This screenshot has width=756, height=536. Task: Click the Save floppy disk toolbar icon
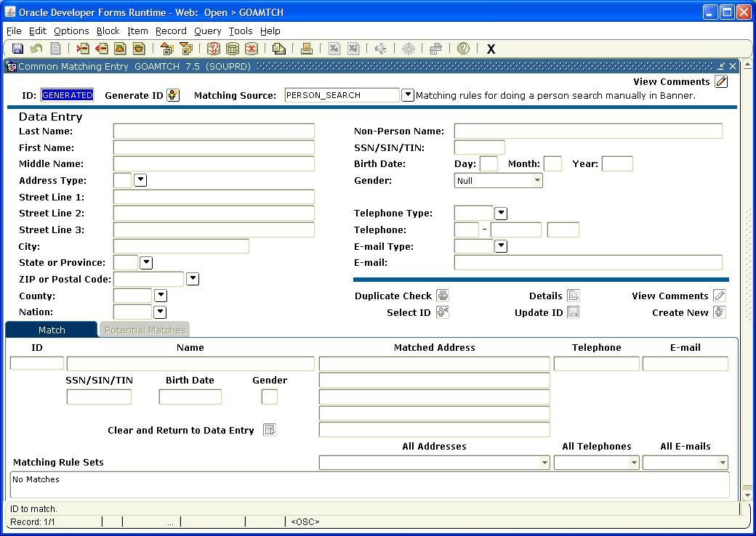(18, 49)
